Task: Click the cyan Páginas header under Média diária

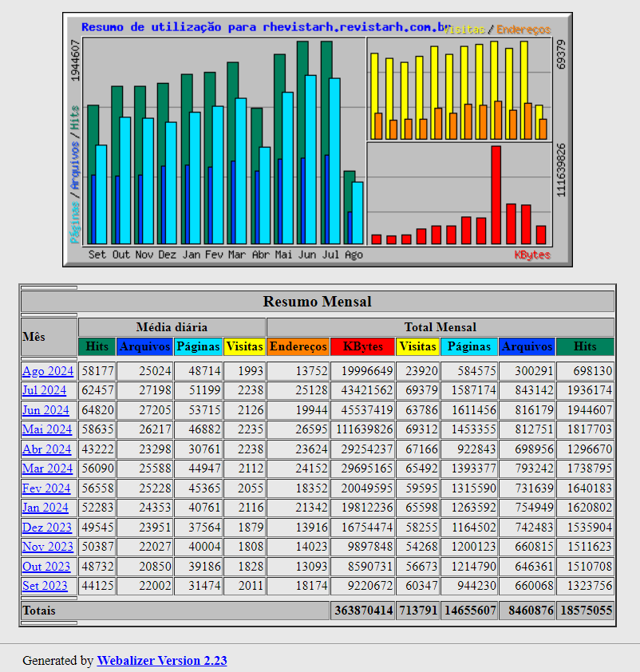Action: (x=199, y=346)
